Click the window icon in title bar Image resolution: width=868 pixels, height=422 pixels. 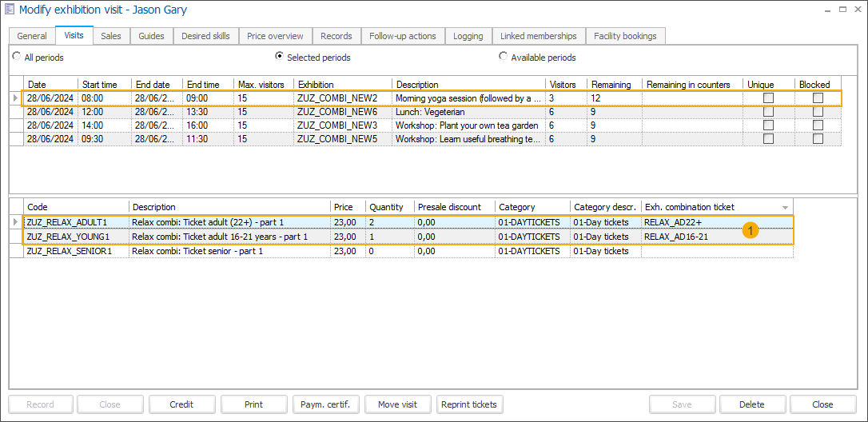10,10
